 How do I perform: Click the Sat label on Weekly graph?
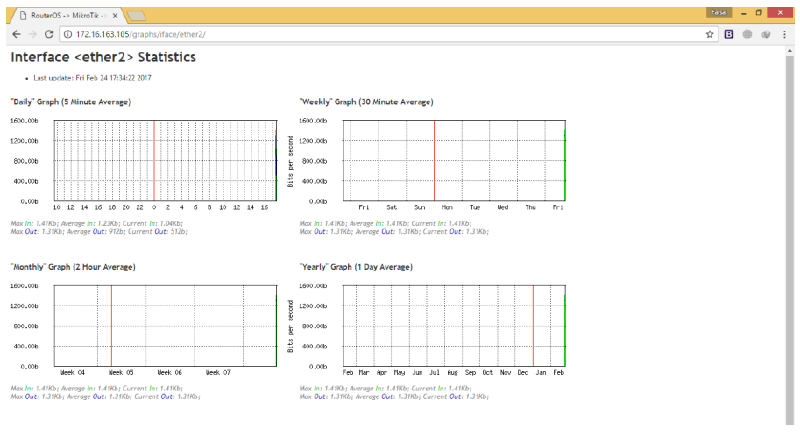click(x=391, y=208)
